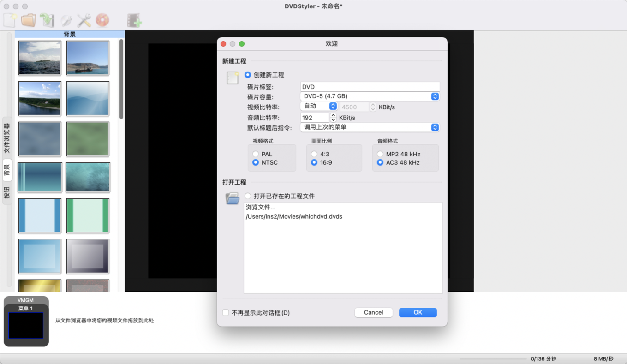The width and height of the screenshot is (627, 364).
Task: Switch to the 背景 vertical side tab
Action: coord(7,170)
